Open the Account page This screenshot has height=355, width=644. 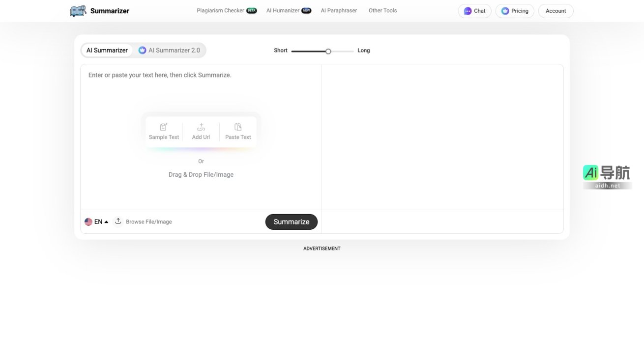point(556,10)
